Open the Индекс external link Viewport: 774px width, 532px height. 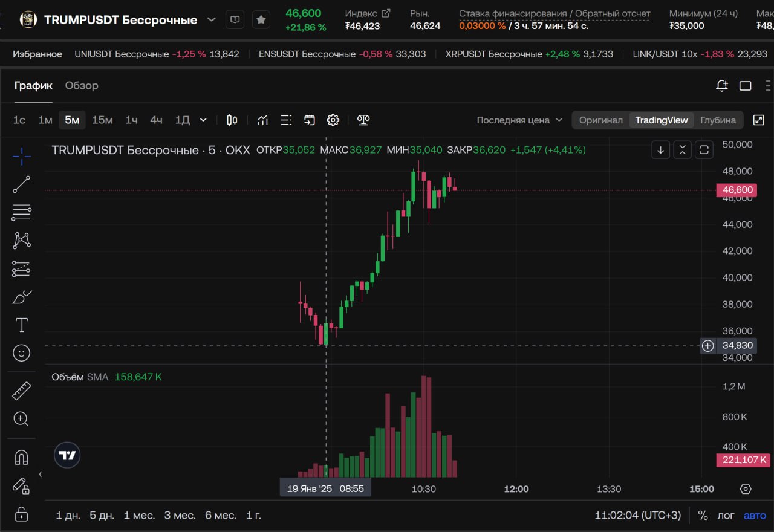click(385, 13)
